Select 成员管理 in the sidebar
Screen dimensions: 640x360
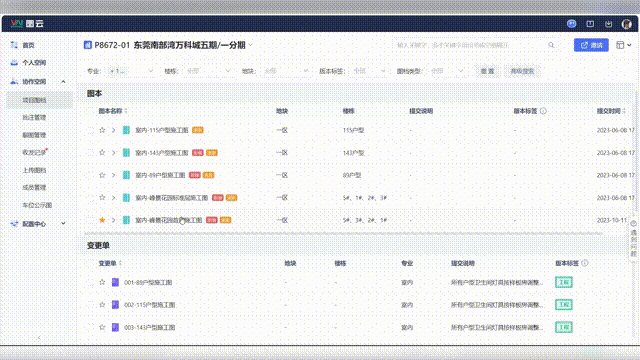point(34,187)
